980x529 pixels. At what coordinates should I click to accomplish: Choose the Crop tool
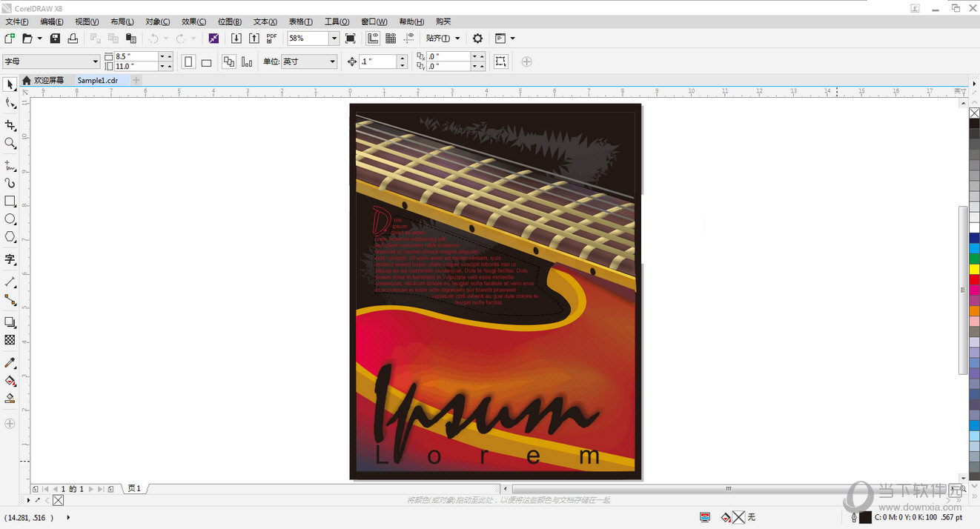10,125
